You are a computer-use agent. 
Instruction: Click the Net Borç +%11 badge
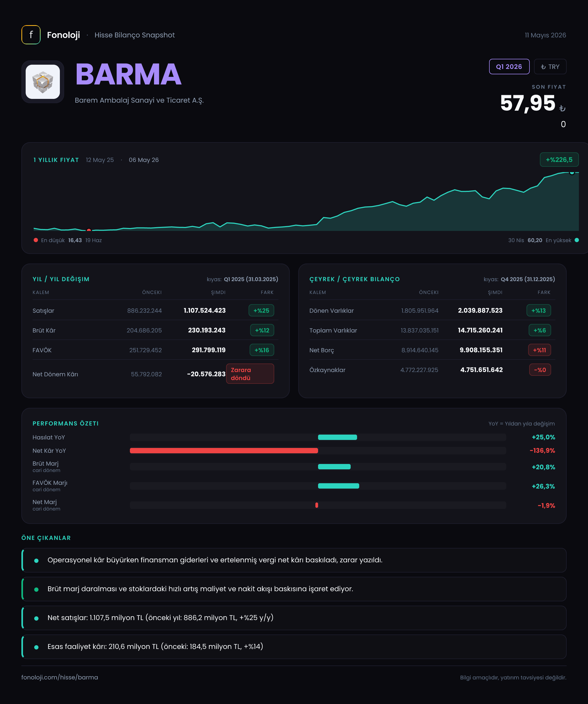(x=539, y=350)
